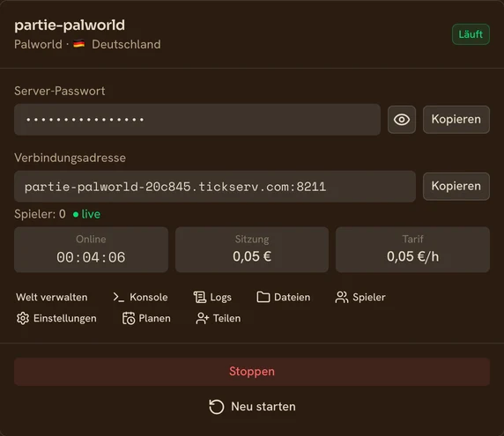Click the Spieler: 0 count text
This screenshot has height=436, width=504.
pyautogui.click(x=40, y=214)
